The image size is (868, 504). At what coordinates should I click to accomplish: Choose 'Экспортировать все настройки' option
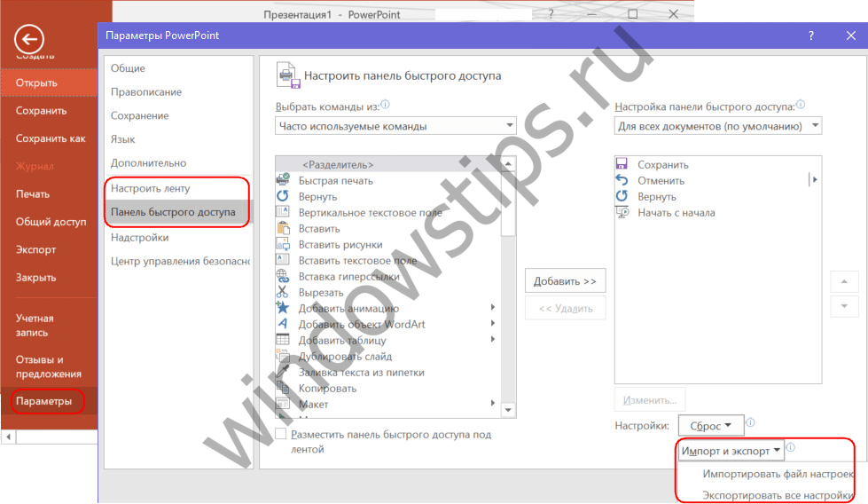click(x=778, y=495)
